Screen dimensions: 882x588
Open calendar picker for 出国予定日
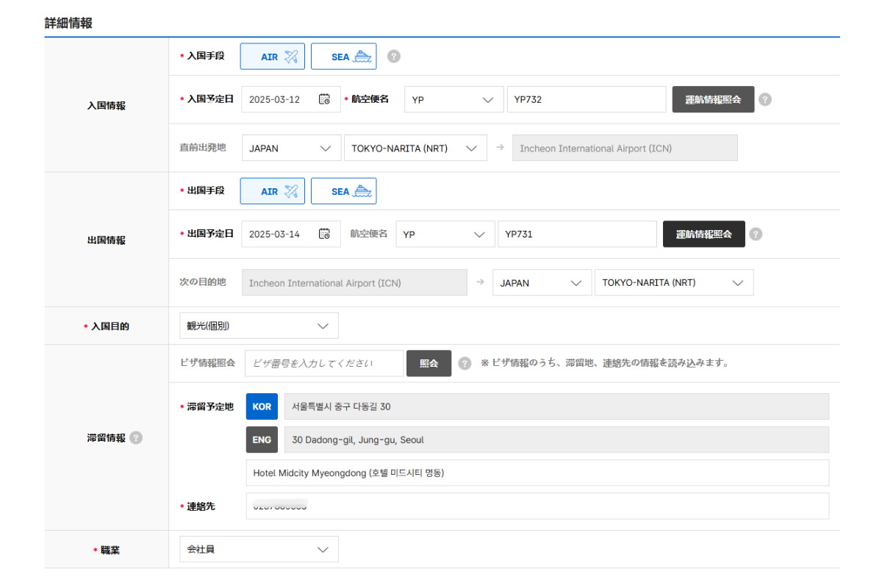click(x=324, y=234)
